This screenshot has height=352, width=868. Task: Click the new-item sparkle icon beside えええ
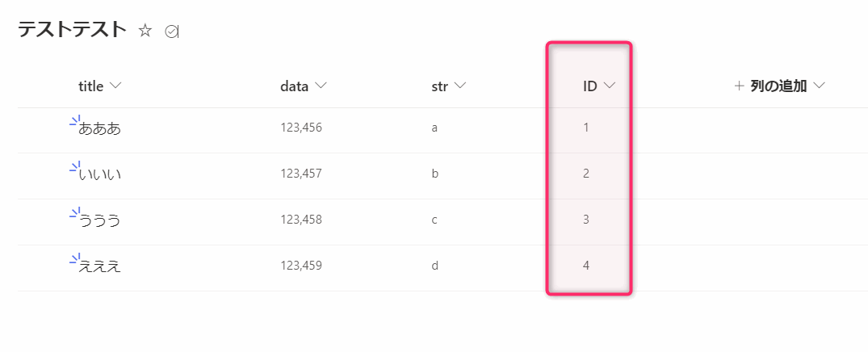click(x=74, y=260)
